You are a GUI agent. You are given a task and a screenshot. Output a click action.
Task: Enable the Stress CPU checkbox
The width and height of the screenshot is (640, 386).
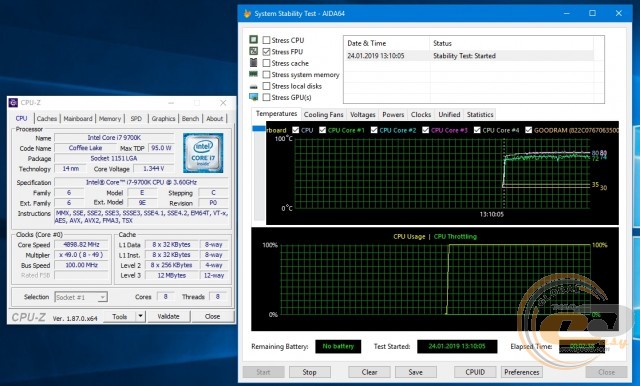267,40
